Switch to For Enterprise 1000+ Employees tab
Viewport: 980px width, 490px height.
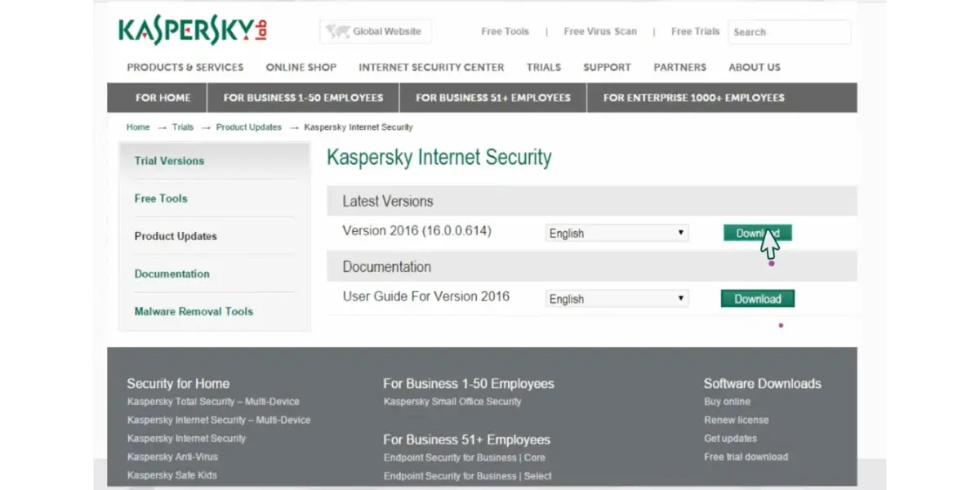coord(693,97)
